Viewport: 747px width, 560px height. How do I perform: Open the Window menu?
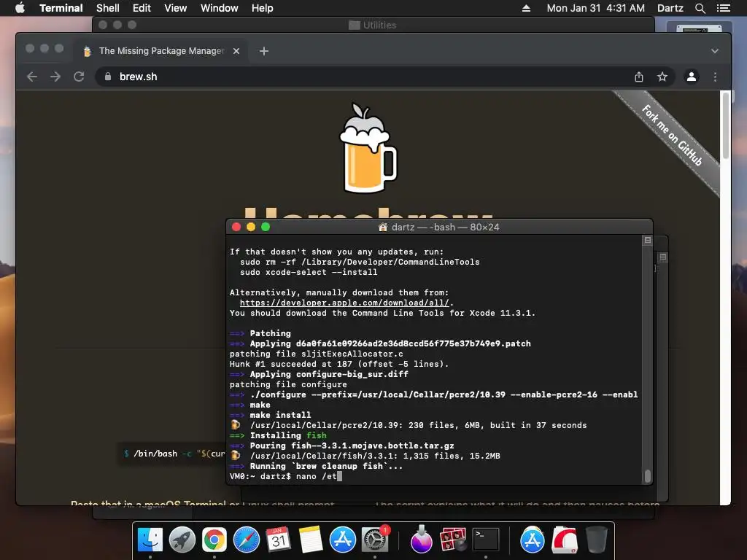tap(219, 8)
